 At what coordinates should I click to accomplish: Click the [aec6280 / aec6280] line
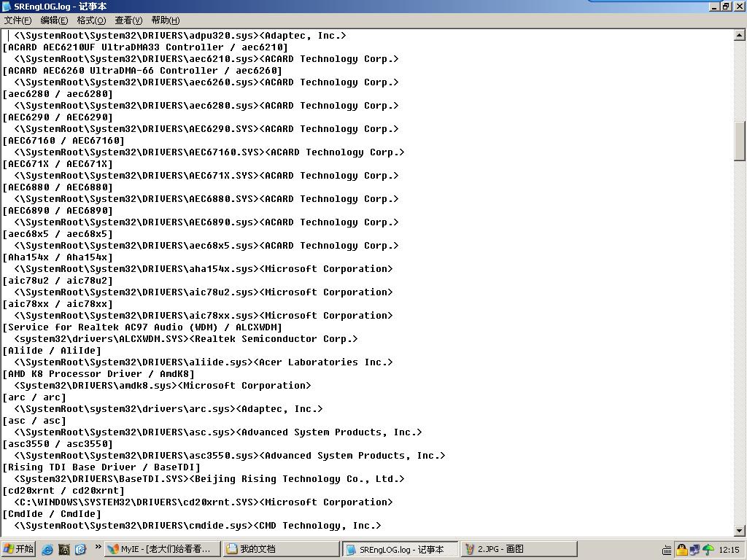pos(58,94)
